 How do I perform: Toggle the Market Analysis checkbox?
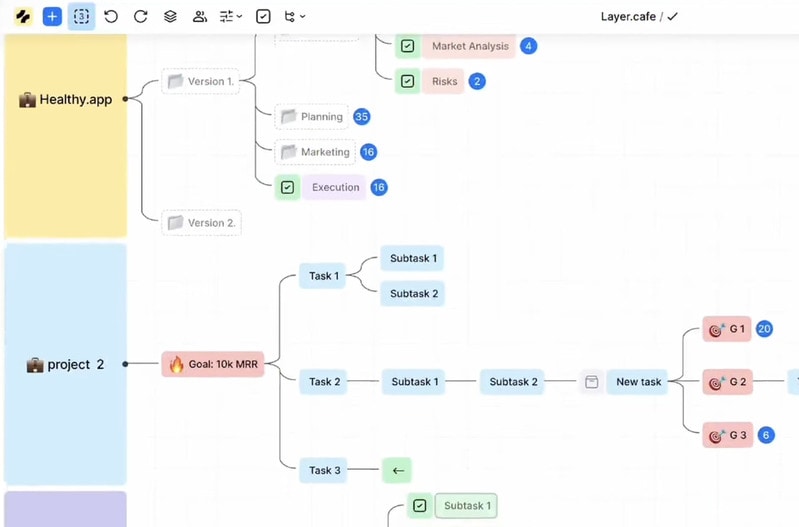point(407,46)
